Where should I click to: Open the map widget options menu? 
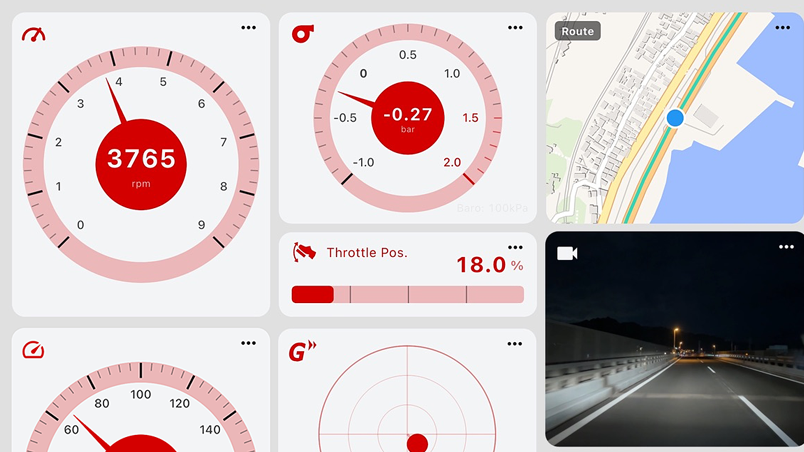pyautogui.click(x=782, y=28)
